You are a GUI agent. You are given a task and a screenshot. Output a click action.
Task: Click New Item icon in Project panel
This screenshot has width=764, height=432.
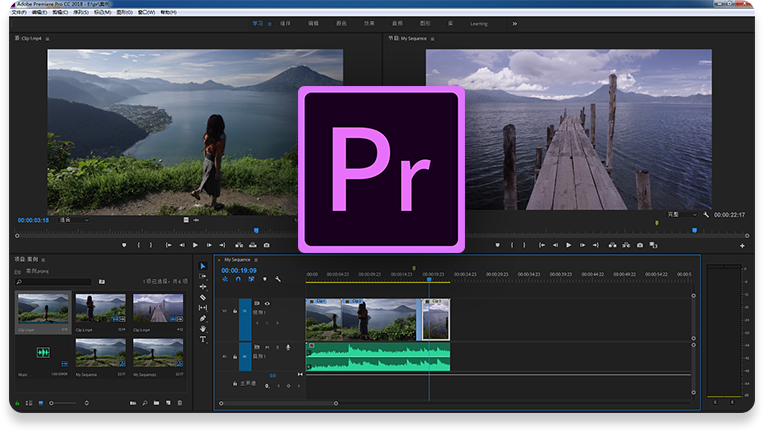click(168, 403)
